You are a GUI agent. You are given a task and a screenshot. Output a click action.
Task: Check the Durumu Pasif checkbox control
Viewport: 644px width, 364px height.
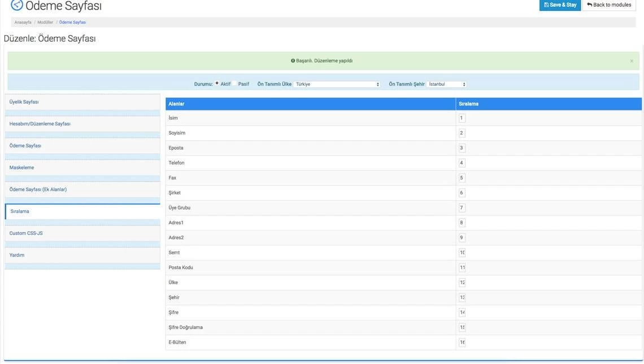pyautogui.click(x=233, y=84)
